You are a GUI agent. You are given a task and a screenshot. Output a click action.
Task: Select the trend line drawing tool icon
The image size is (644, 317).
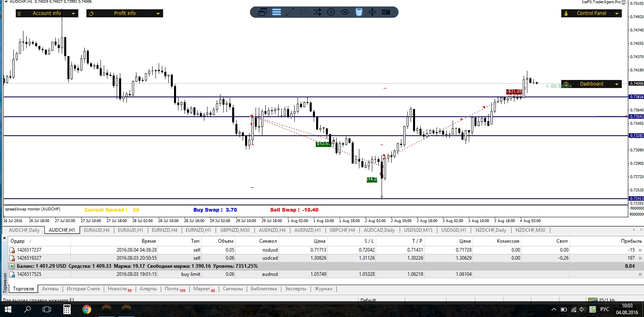[x=290, y=12]
